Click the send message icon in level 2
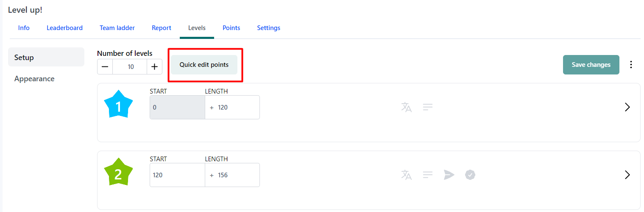This screenshot has width=644, height=212. (x=449, y=175)
